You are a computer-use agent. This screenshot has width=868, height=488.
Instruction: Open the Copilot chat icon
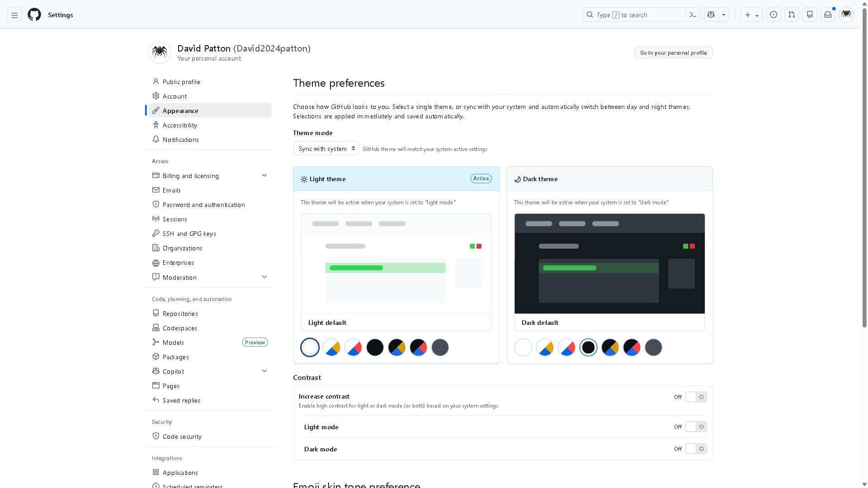point(711,15)
